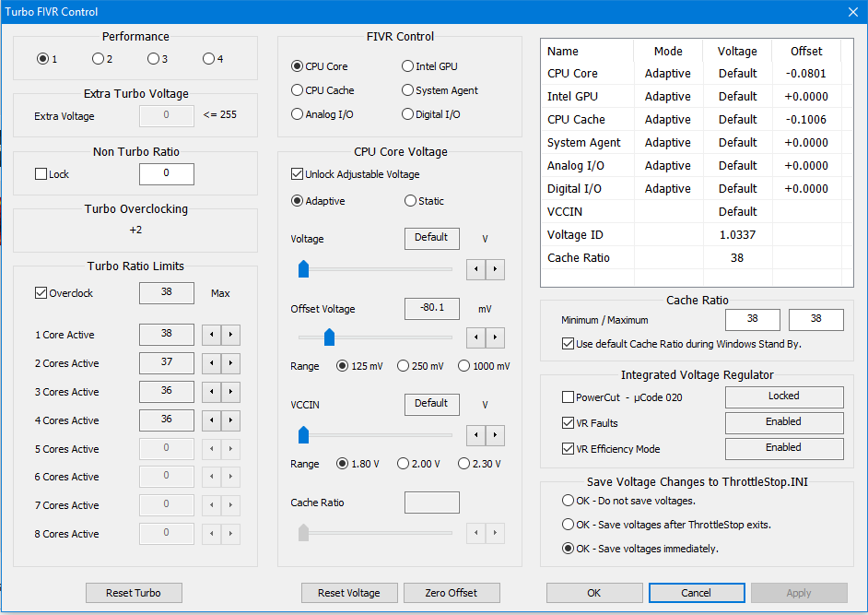Screen dimensions: 868x615
Task: Increase the 2 Cores Active ratio arrow
Action: [231, 363]
